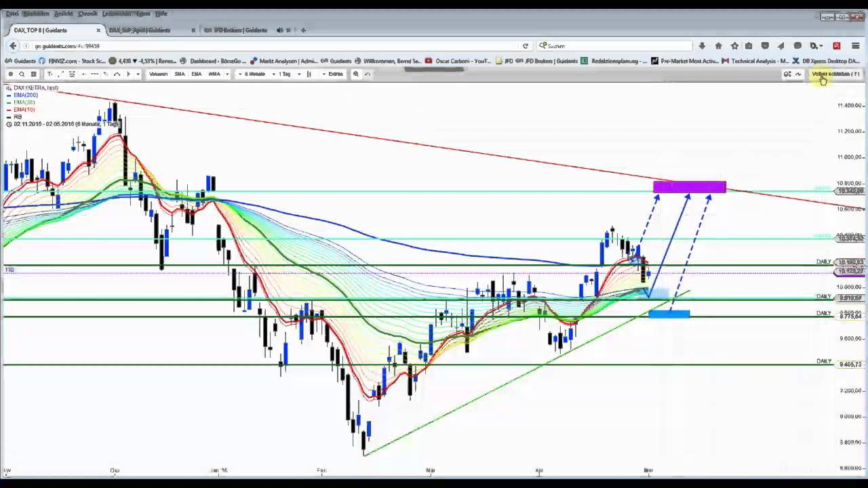Open the Chronik menu
Screen dimensions: 868x488
coord(87,14)
